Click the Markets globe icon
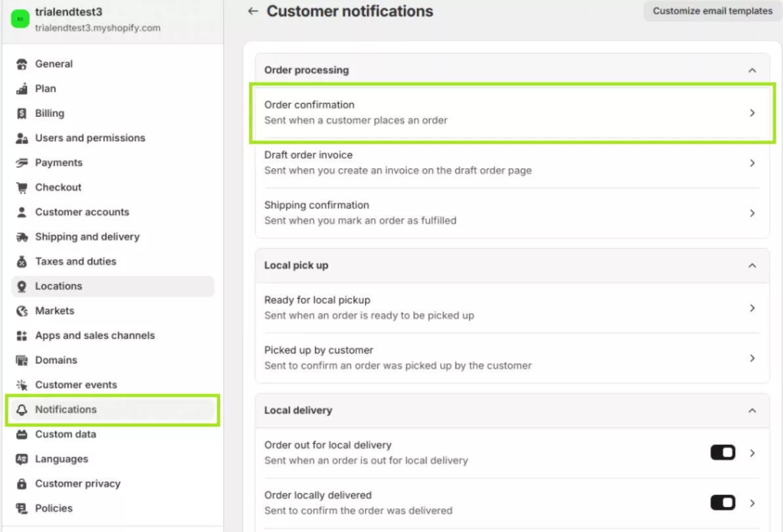Screen dimensions: 783x532 22,311
